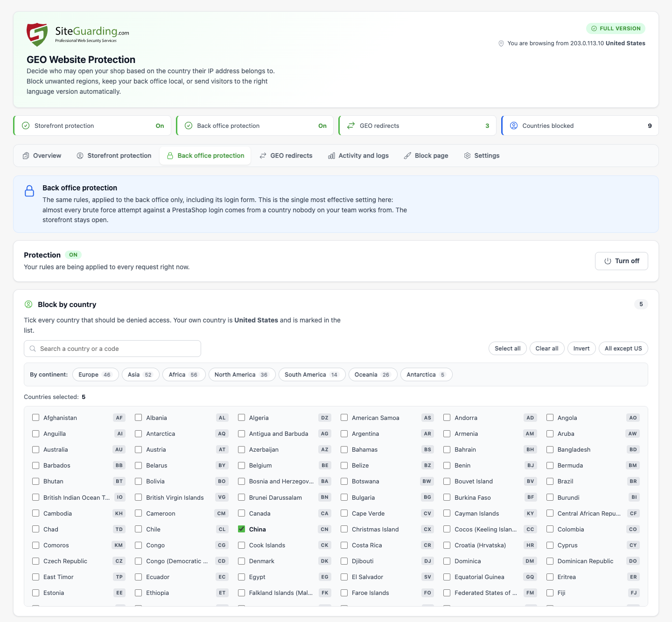Click the Countries blocked user icon
This screenshot has width=672, height=622.
(514, 126)
